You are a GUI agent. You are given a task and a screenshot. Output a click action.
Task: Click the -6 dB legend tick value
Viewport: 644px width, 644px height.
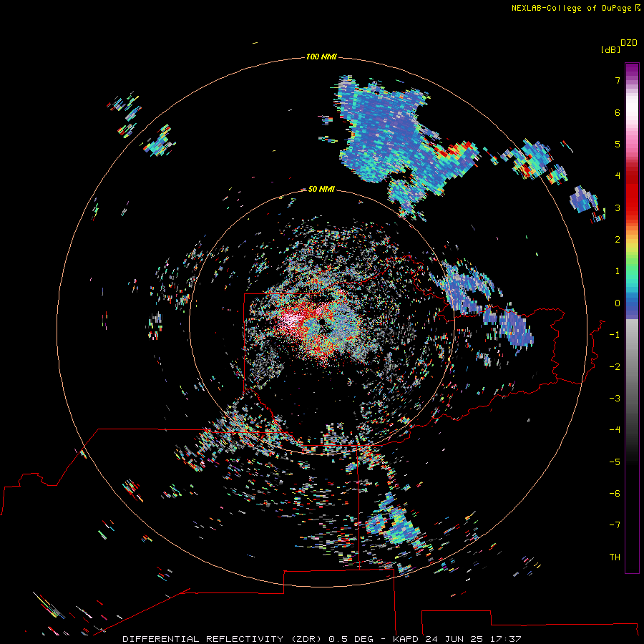pos(615,494)
